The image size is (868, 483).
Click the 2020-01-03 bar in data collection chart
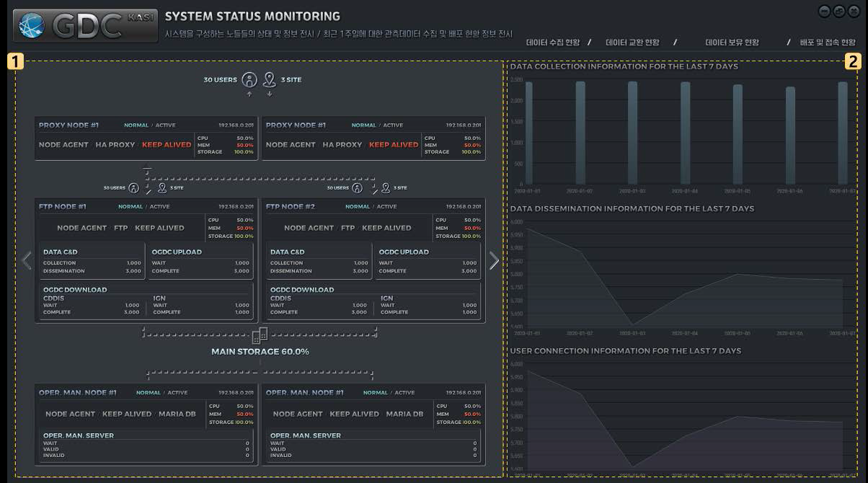point(632,133)
